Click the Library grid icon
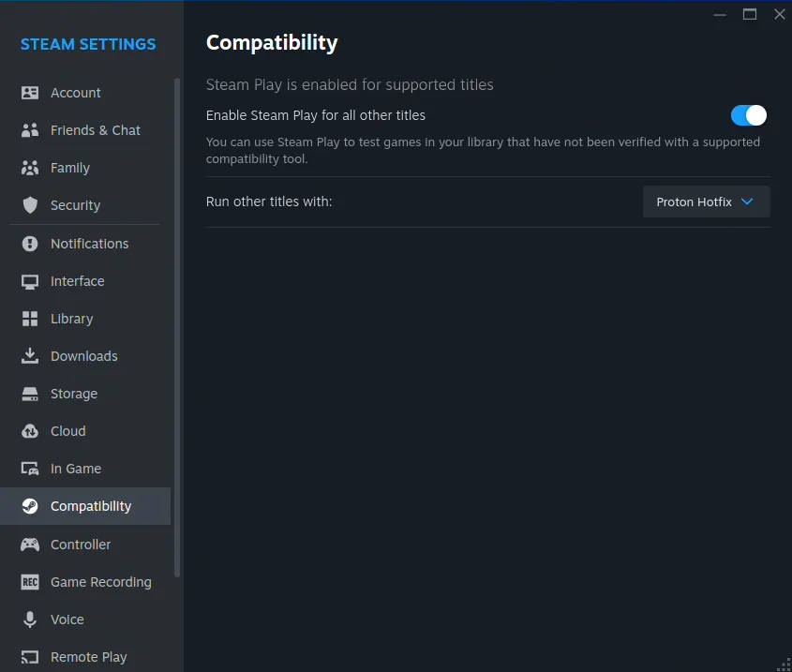792x672 pixels. 30,319
